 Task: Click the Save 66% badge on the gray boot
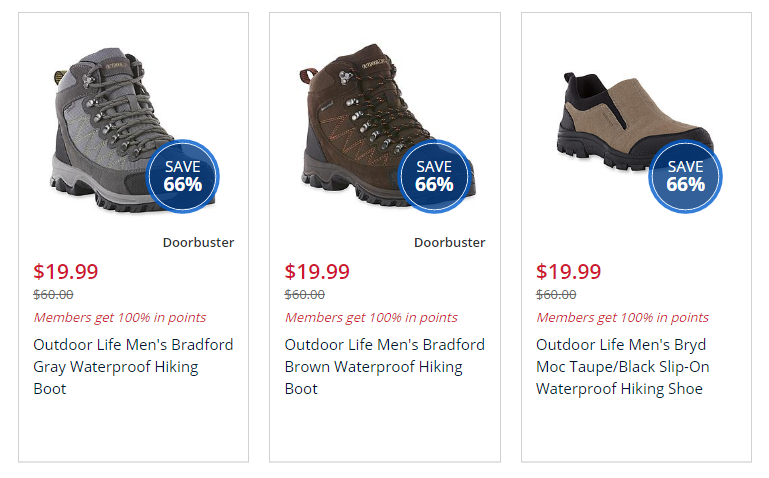pyautogui.click(x=183, y=176)
